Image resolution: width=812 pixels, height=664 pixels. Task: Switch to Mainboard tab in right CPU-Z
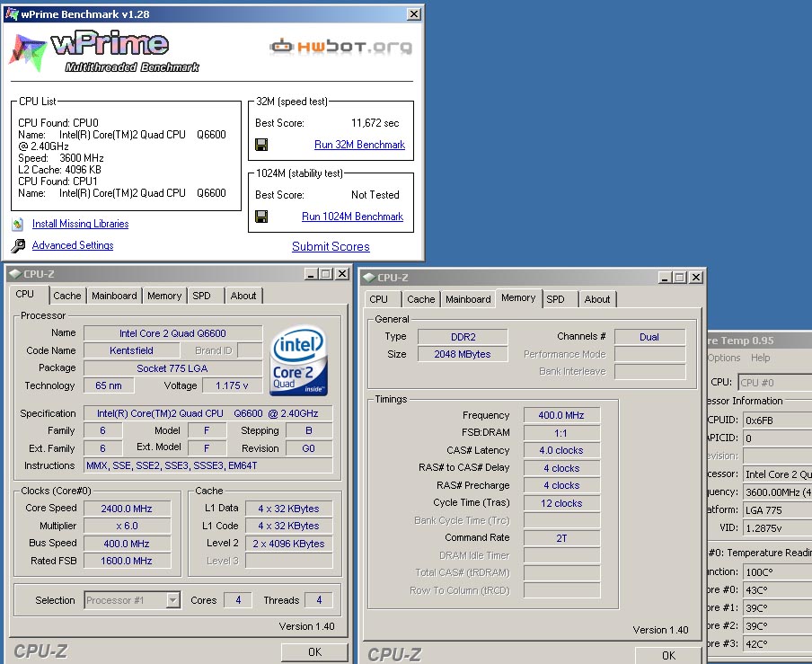coord(468,299)
